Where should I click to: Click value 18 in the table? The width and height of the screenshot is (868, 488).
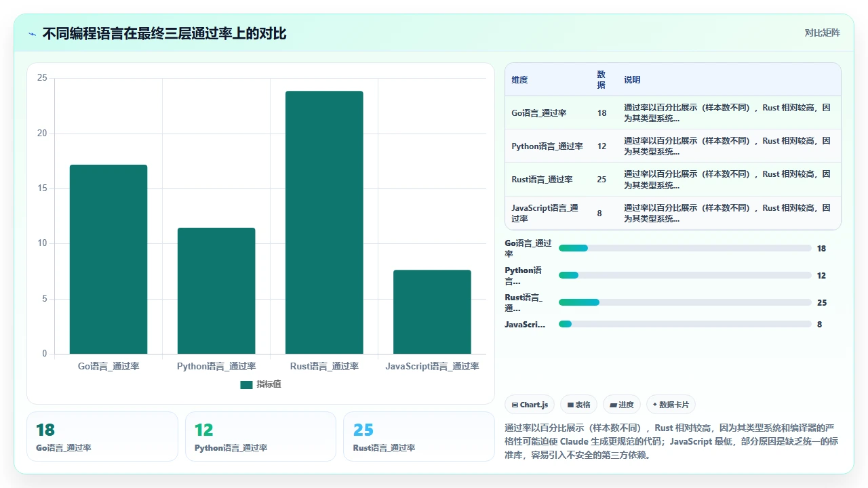coord(601,113)
